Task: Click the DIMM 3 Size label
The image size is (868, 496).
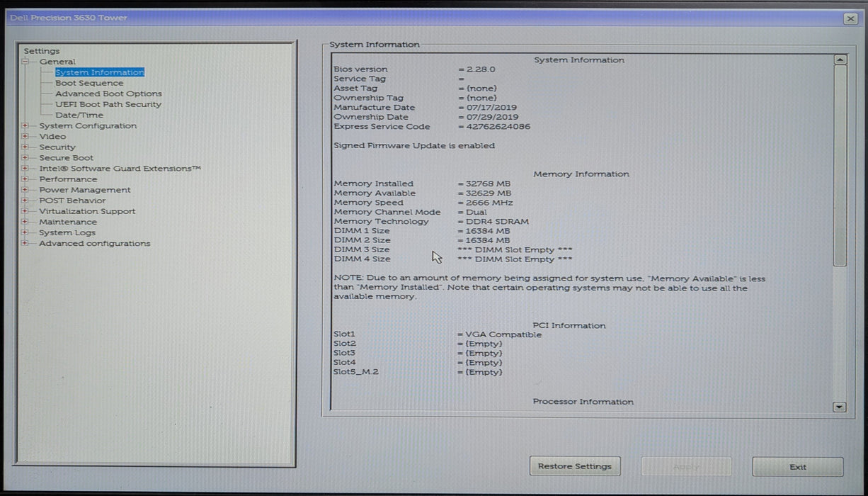Action: 362,250
